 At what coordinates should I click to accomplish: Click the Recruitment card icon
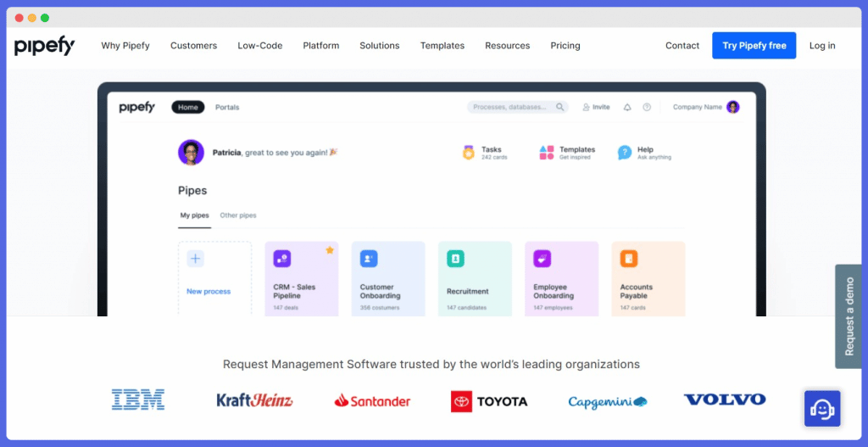point(455,259)
